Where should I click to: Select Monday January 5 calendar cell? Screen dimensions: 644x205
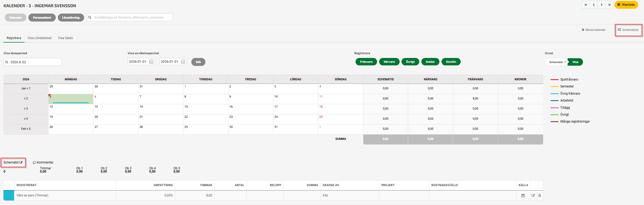click(71, 99)
